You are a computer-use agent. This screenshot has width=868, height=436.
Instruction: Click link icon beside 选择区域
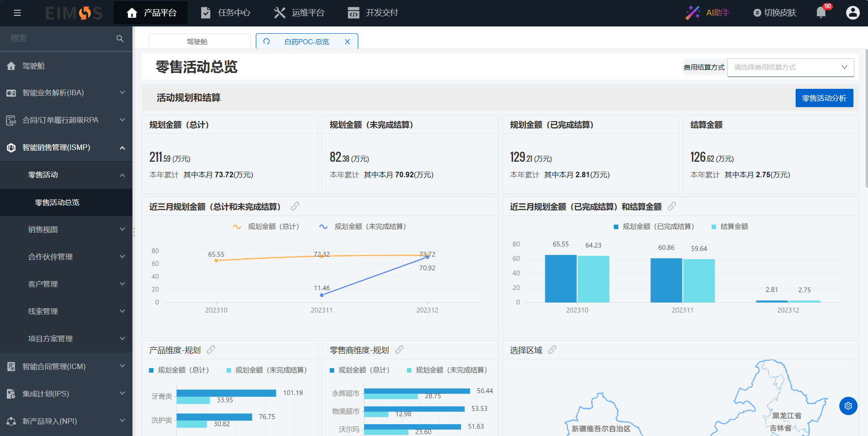(552, 350)
